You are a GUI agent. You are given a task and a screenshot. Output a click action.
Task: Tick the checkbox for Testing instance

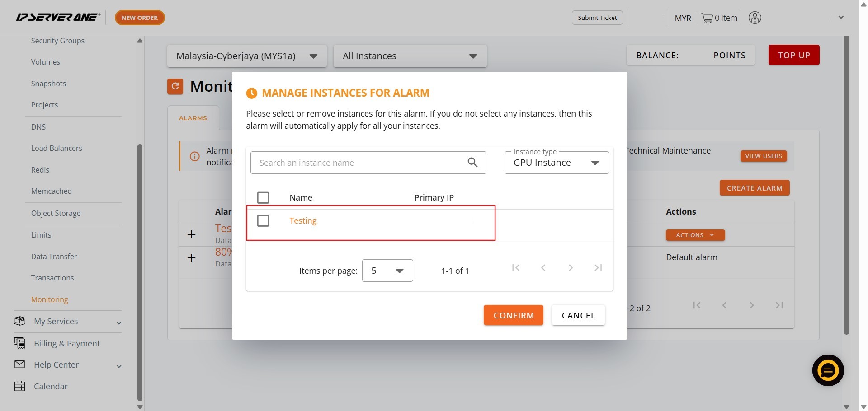point(263,221)
